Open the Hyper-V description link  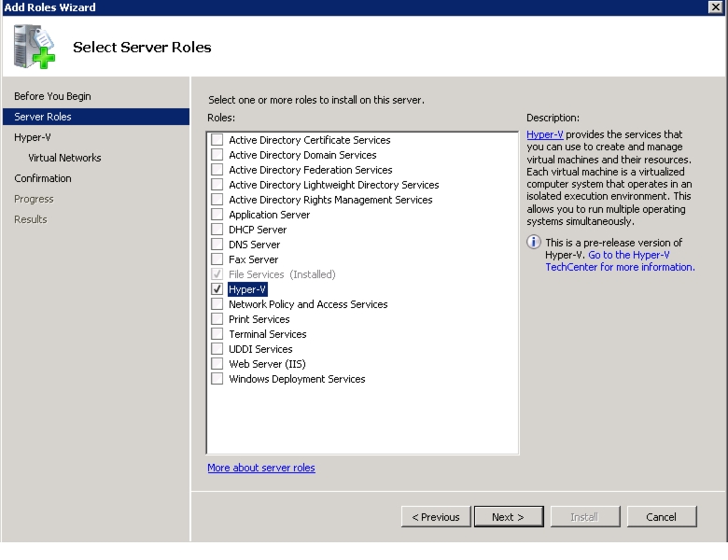pyautogui.click(x=545, y=134)
